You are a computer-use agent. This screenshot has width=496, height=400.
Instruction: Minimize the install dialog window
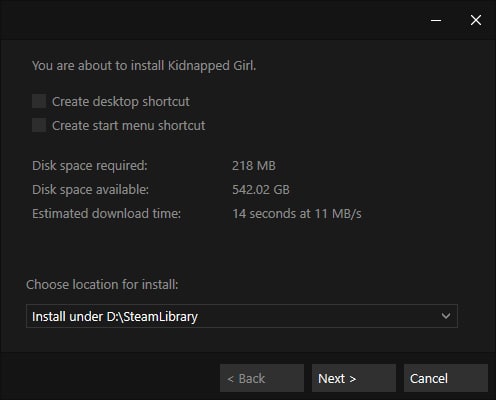(436, 20)
